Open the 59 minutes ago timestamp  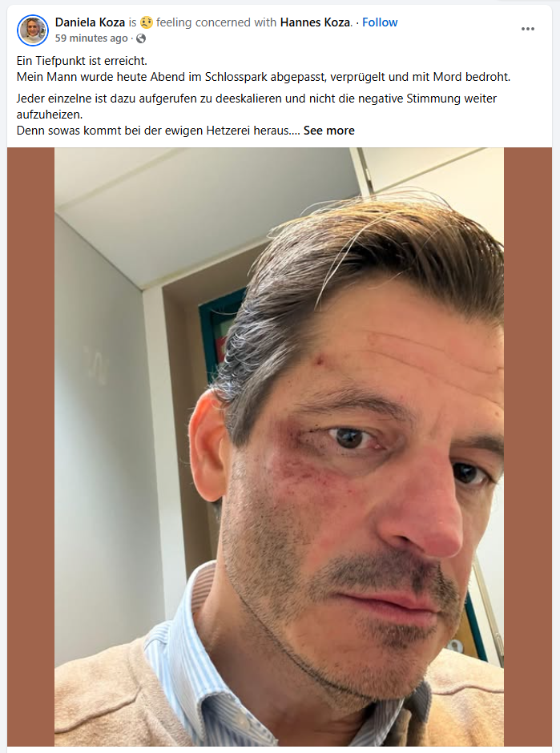[91, 38]
